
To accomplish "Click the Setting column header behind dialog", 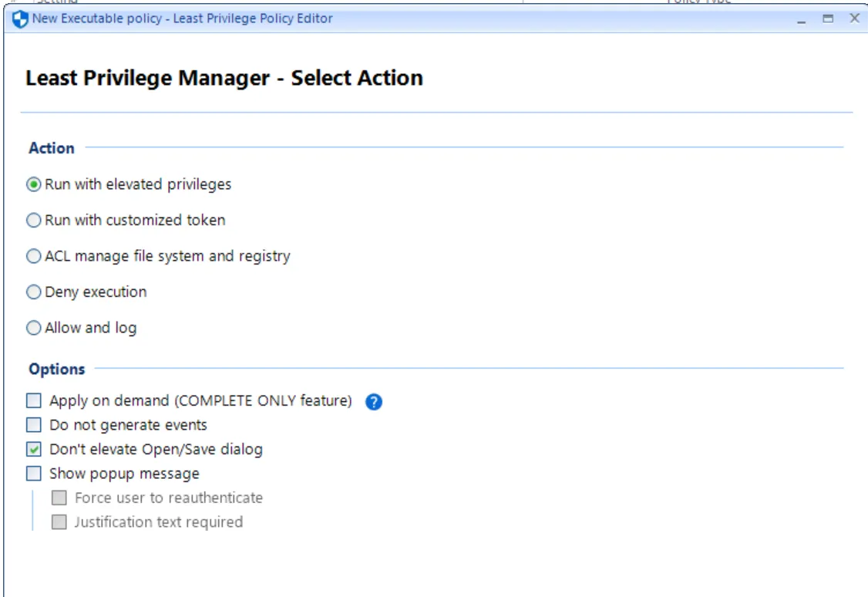I will point(42,2).
